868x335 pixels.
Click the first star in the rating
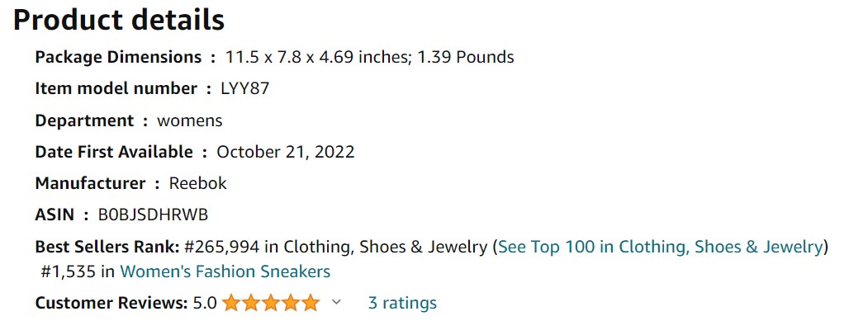tap(230, 303)
